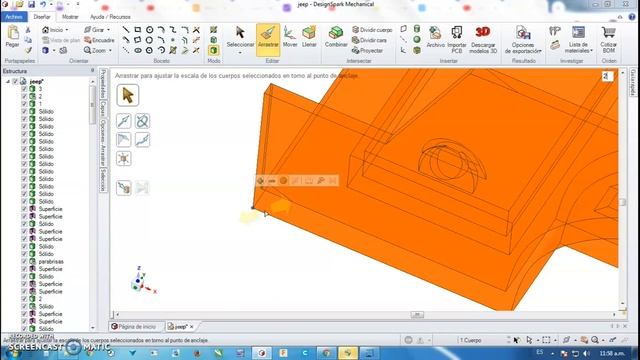Toggle the checkbox of first Sólido item
The width and height of the screenshot is (640, 360).
pyautogui.click(x=24, y=111)
